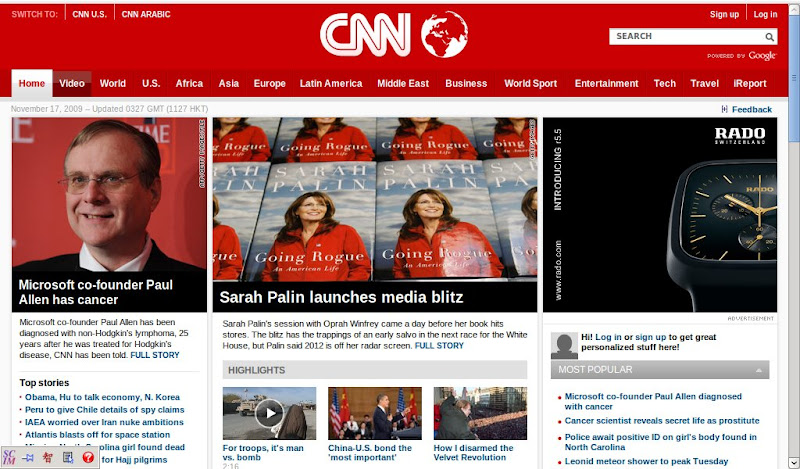Screen dimensions: 800x469
Task: Open 'Atlantis blasts off for space station'
Action: tap(97, 434)
